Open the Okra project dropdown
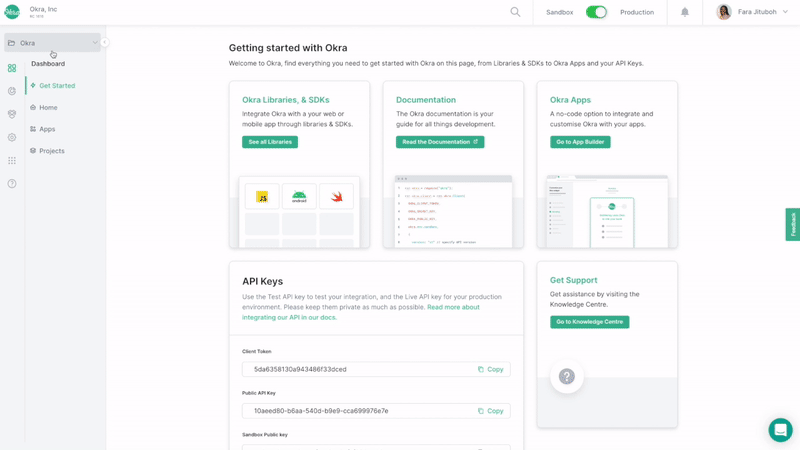Screen dimensions: 800x450 pos(53,43)
